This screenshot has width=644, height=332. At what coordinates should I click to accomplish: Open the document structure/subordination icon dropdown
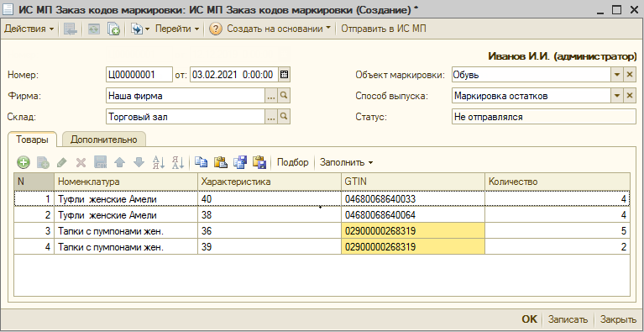pos(140,29)
